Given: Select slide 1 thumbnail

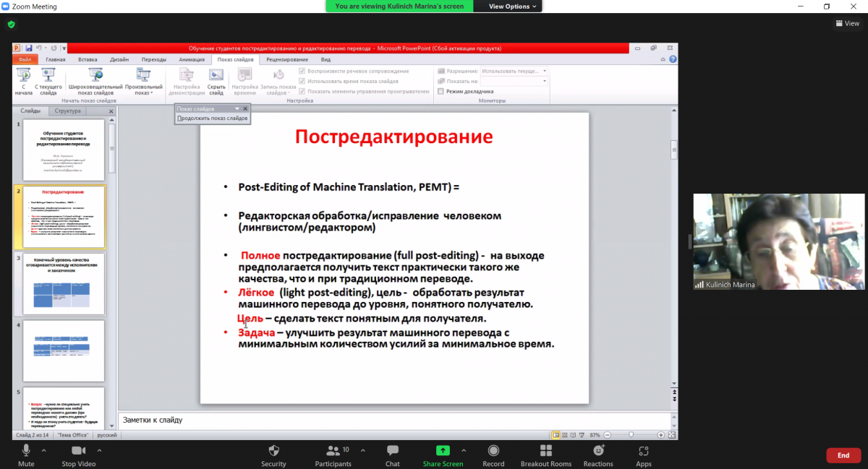Looking at the screenshot, I should tap(64, 150).
